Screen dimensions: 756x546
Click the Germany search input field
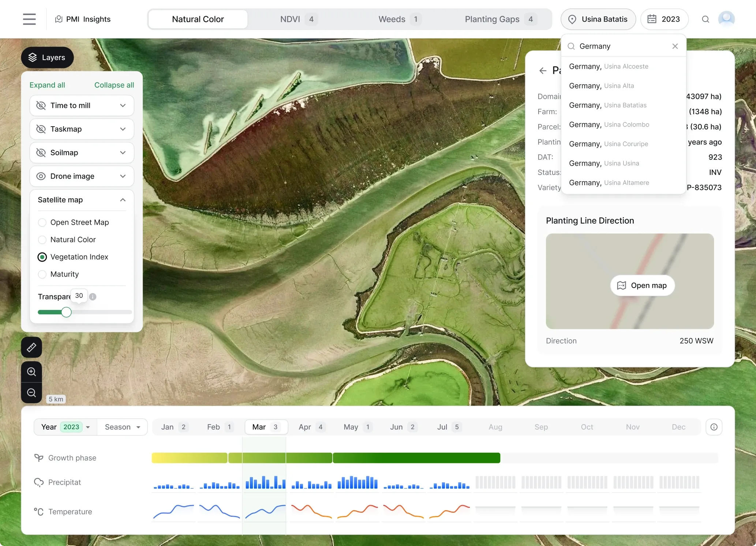[x=623, y=46]
